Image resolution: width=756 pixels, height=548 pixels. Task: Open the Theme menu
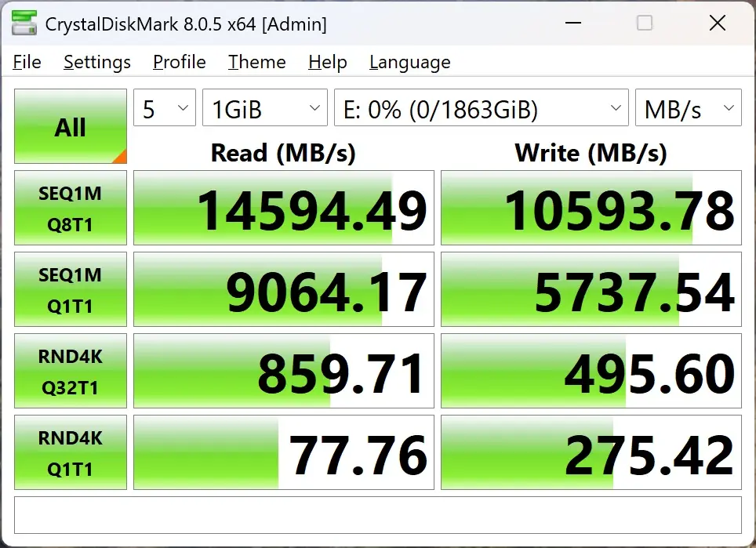coord(257,62)
